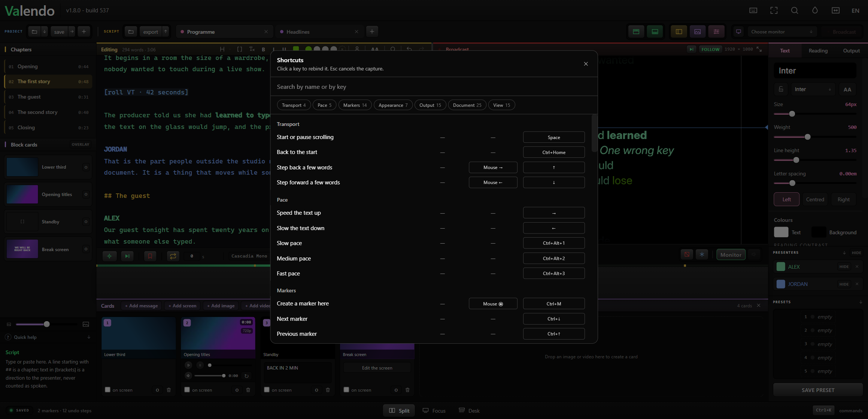Open the Choose monitor dropdown
The width and height of the screenshot is (868, 419).
click(781, 31)
